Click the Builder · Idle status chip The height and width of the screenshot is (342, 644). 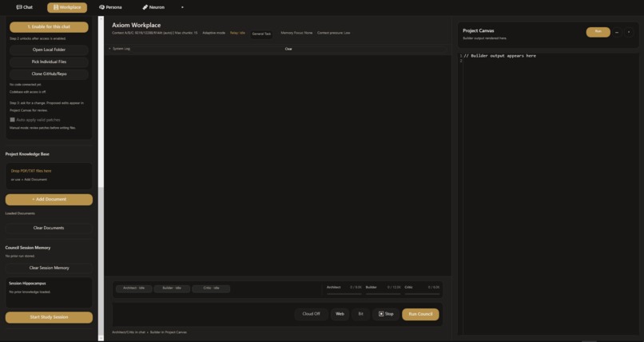pos(172,288)
